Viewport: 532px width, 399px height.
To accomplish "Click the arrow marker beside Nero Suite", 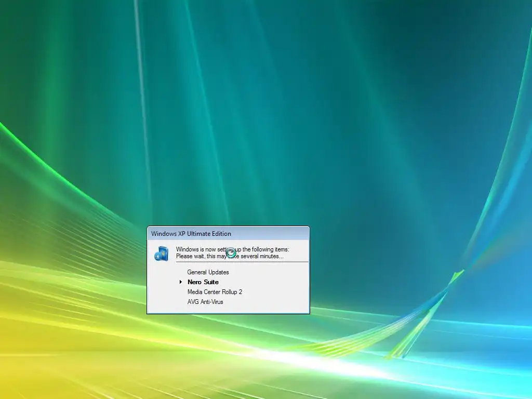I will (x=181, y=282).
